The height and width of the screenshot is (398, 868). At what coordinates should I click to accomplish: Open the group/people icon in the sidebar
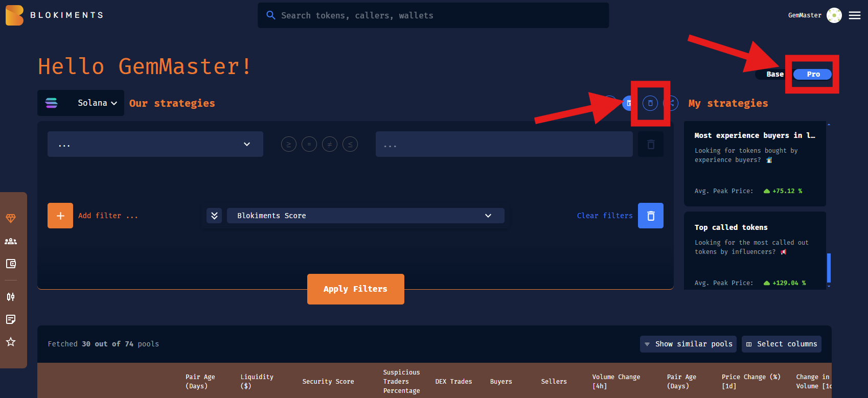coord(11,241)
